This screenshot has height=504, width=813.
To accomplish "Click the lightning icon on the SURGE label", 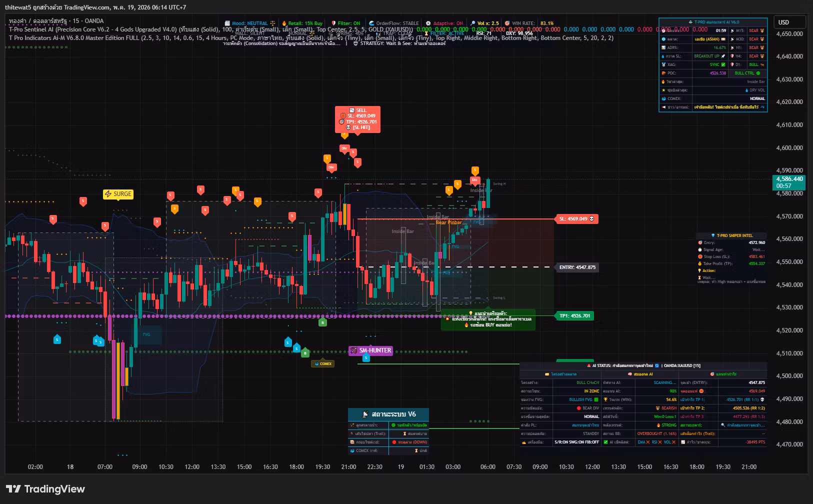I will click(108, 194).
